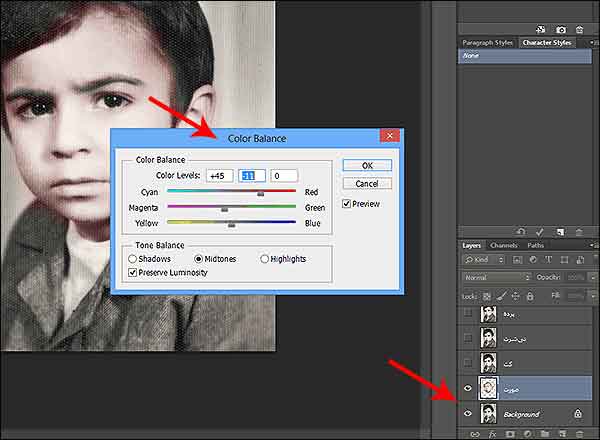The height and width of the screenshot is (440, 600).
Task: Click OK in Color Balance dialog
Action: (367, 165)
